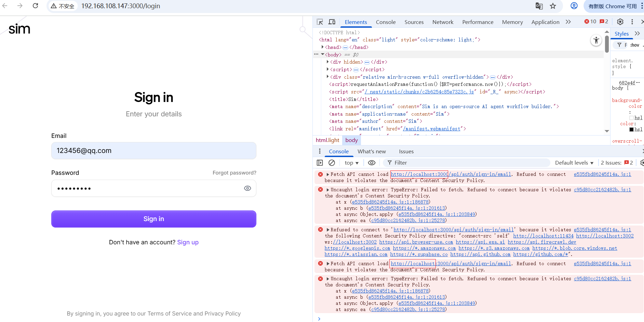This screenshot has height=322, width=644.
Task: Select the html.light breadcrumb
Action: [327, 140]
